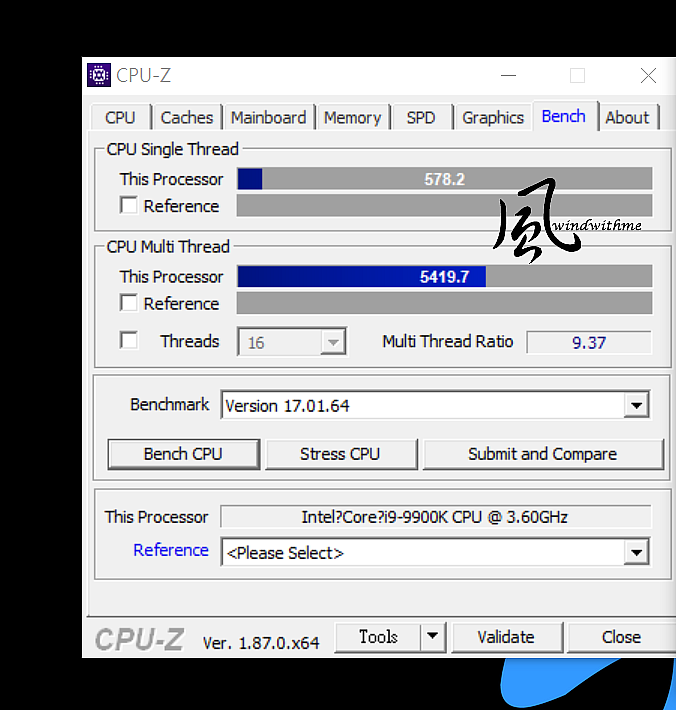Open the Caches tab
Image resolution: width=676 pixels, height=710 pixels.
pos(187,118)
